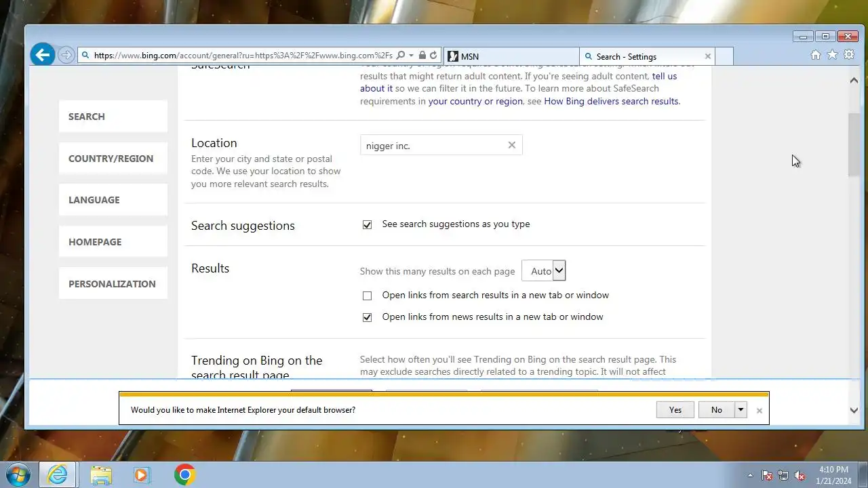The width and height of the screenshot is (868, 488).
Task: Click Yes to make IE default browser
Action: [x=675, y=409]
